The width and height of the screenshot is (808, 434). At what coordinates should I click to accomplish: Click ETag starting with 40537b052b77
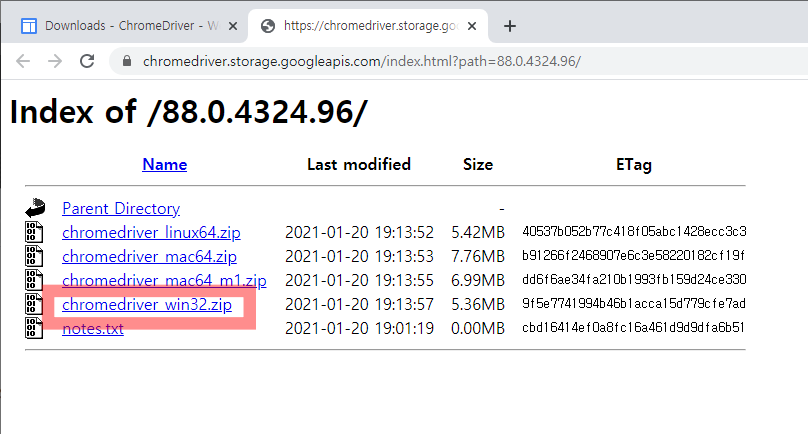pos(634,231)
